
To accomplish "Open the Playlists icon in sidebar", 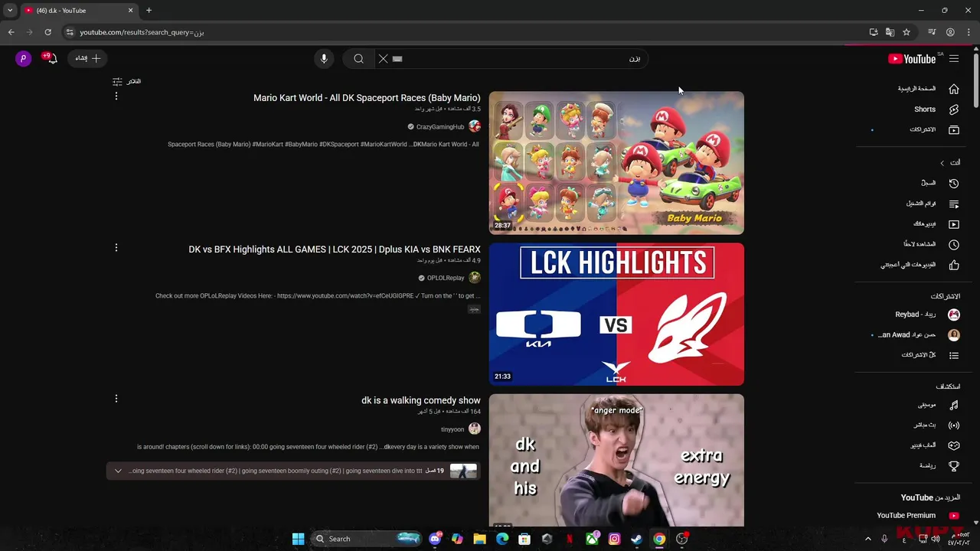I will (954, 204).
